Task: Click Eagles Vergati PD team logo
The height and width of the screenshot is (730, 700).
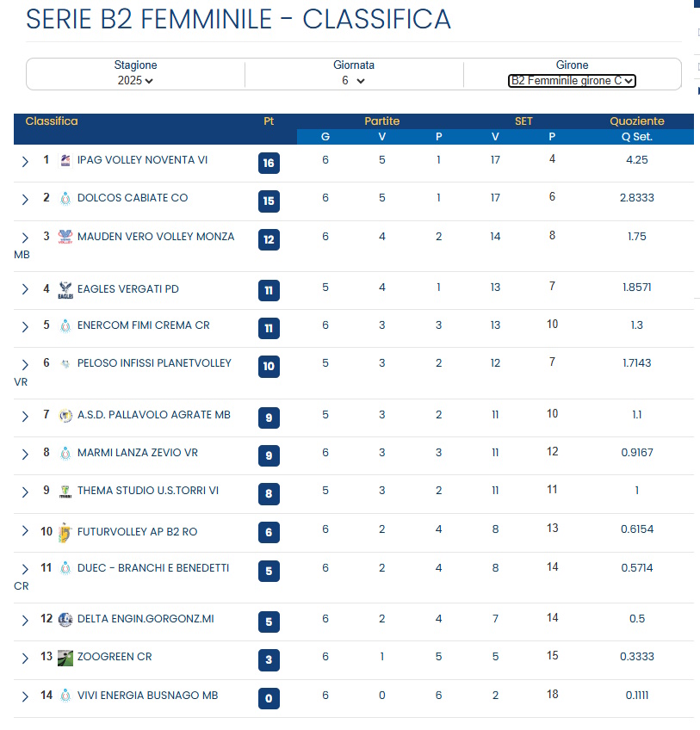Action: pyautogui.click(x=65, y=289)
